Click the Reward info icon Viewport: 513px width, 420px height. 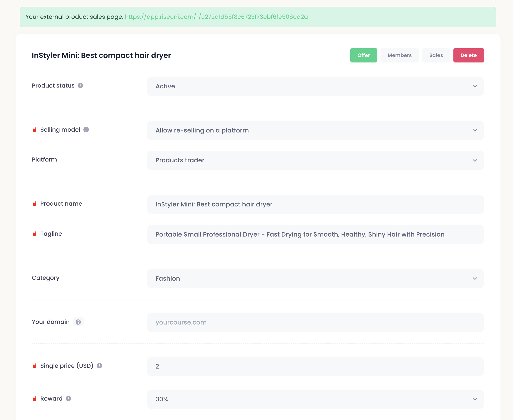(x=69, y=398)
